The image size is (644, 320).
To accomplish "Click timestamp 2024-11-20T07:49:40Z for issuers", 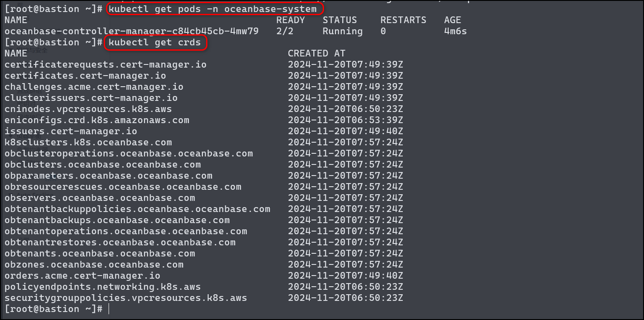I will (345, 131).
